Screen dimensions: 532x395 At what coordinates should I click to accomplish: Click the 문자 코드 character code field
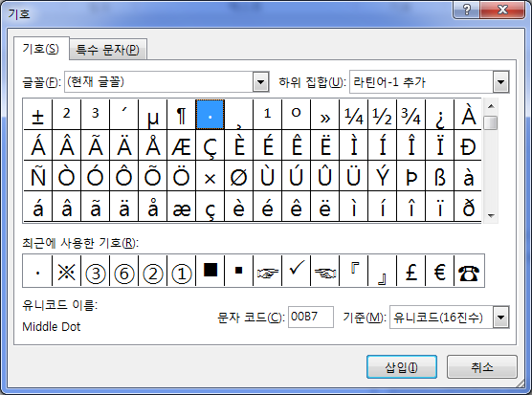click(310, 317)
